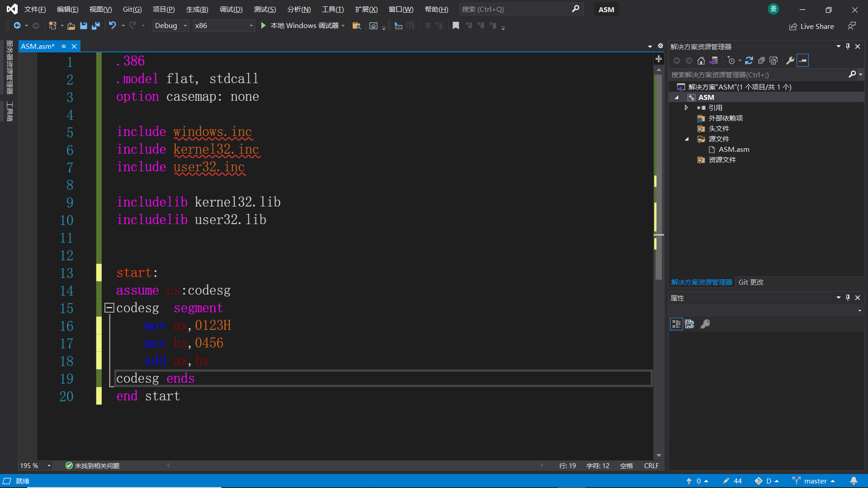Select ASM.asm in Solution Explorer
The width and height of the screenshot is (868, 488).
click(734, 149)
